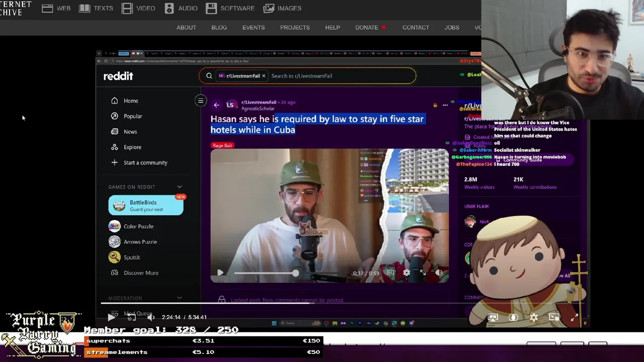The image size is (644, 362).
Task: Click the search magnifier icon in Reddit
Action: 209,76
